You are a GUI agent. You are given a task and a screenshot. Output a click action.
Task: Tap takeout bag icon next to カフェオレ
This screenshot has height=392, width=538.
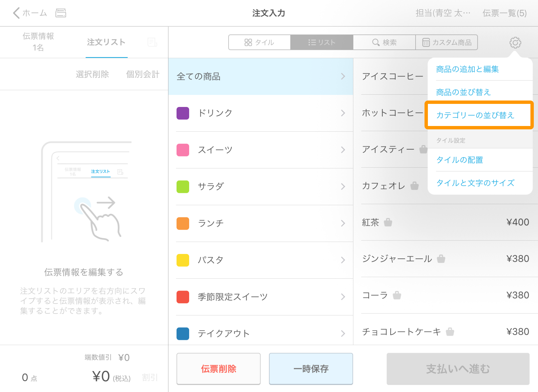[x=414, y=186]
